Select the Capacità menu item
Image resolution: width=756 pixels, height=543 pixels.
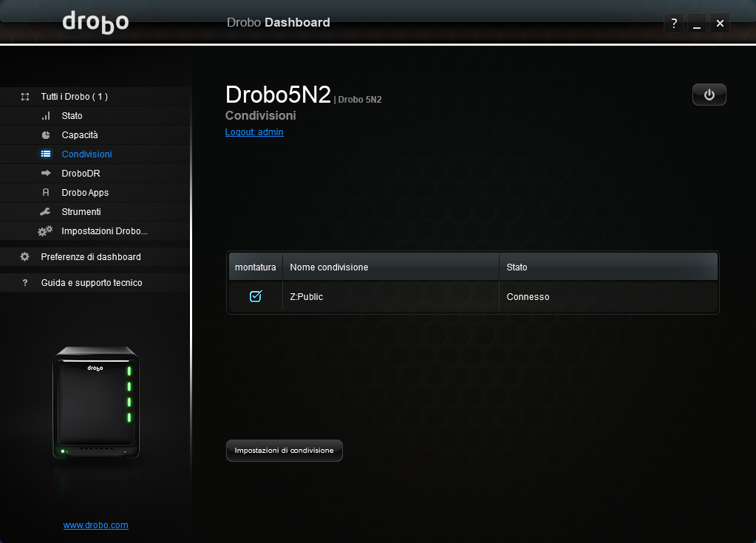[80, 135]
